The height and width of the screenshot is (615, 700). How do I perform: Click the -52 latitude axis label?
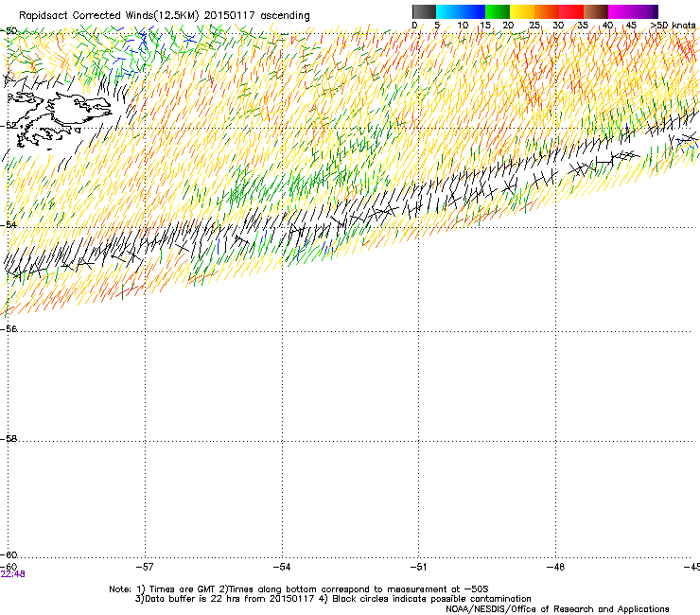(9, 126)
